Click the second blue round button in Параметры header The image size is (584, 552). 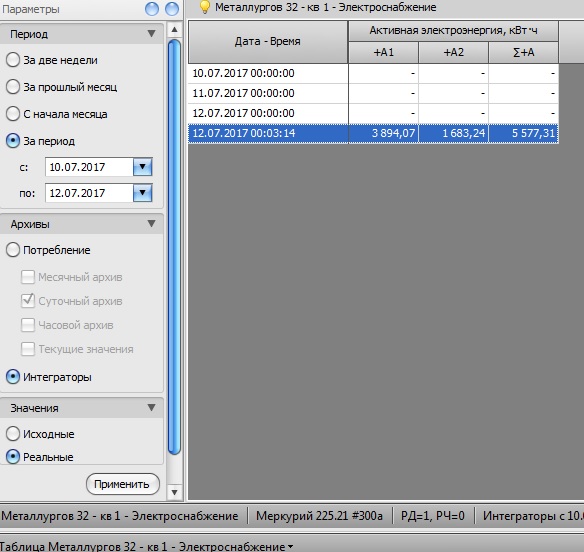tap(172, 9)
